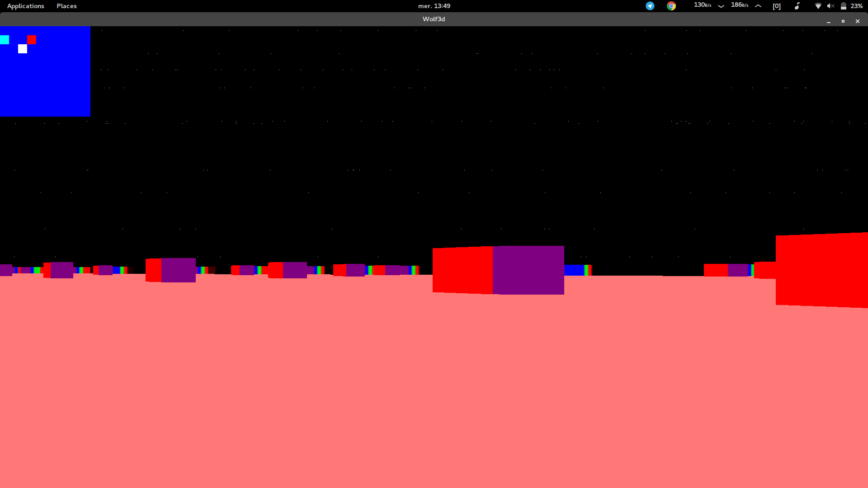The image size is (868, 488).
Task: Click the battery icon showing 23%
Action: point(844,6)
